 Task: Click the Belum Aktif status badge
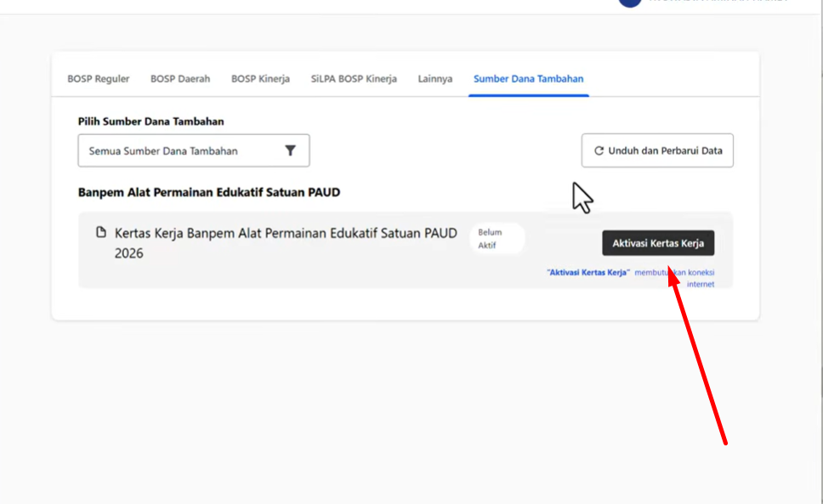coord(497,239)
